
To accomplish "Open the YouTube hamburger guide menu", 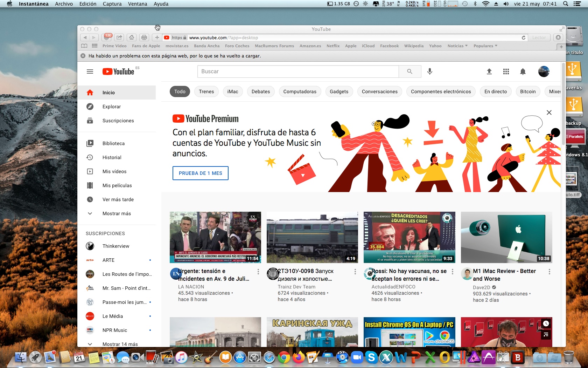I will [90, 71].
